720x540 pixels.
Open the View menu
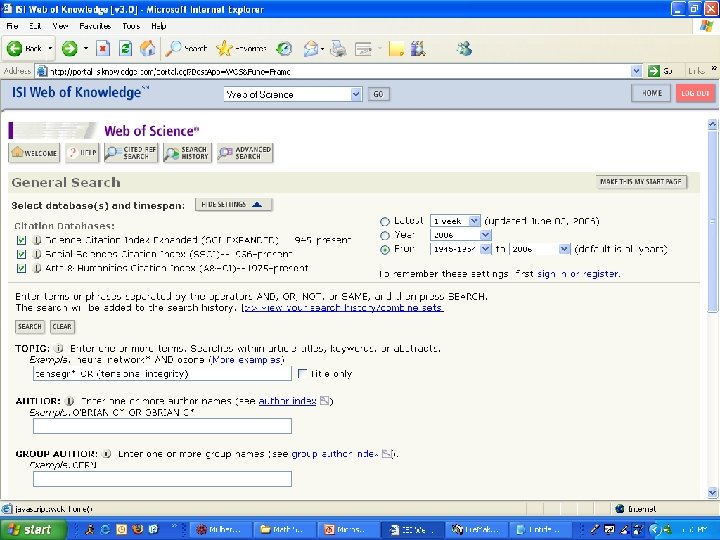pos(60,26)
